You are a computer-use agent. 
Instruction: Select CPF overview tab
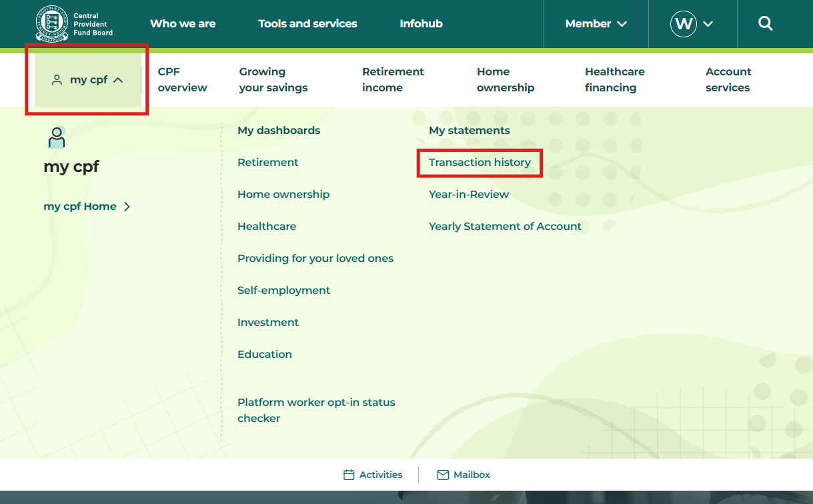182,79
